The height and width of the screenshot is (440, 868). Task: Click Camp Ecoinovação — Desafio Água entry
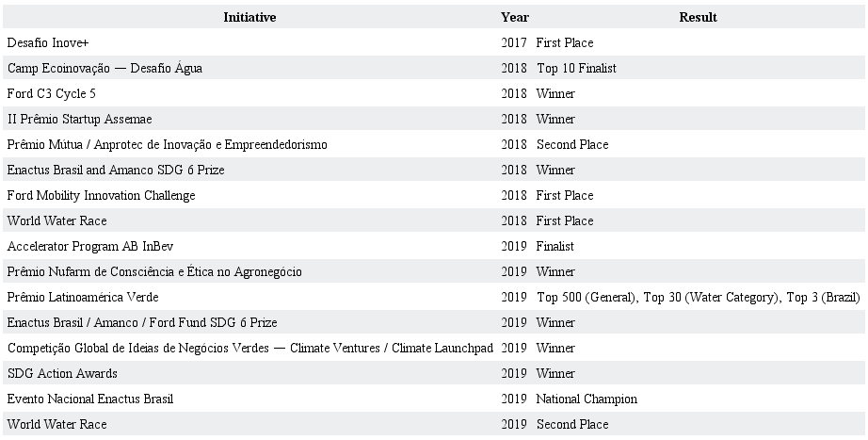coord(104,68)
